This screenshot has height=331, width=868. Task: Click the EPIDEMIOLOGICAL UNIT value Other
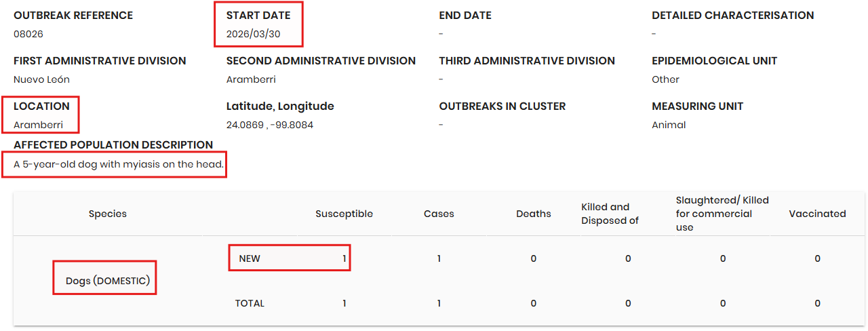(665, 79)
